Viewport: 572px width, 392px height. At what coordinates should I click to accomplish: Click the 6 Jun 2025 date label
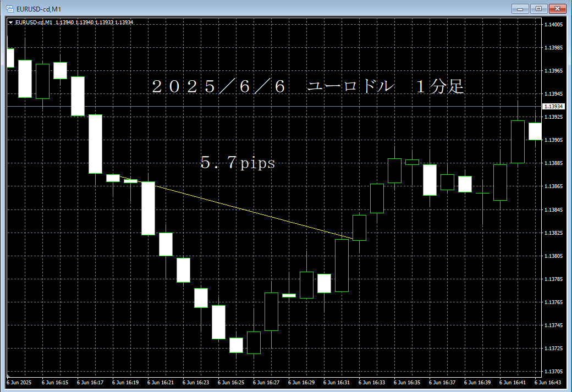tap(19, 383)
